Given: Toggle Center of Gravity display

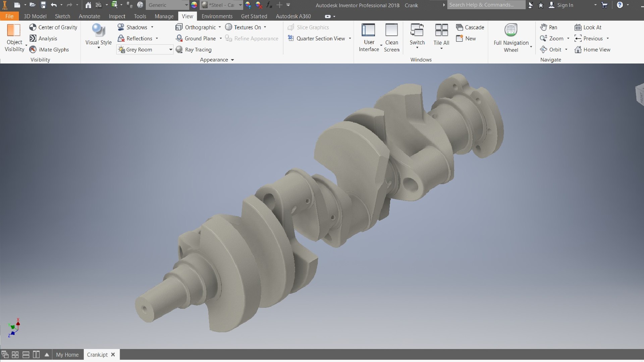Looking at the screenshot, I should point(53,27).
